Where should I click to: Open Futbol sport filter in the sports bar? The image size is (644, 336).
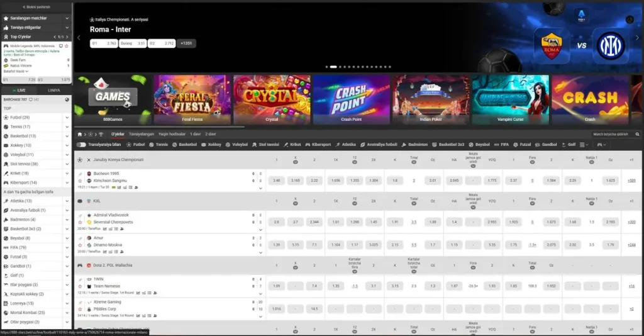pyautogui.click(x=136, y=145)
